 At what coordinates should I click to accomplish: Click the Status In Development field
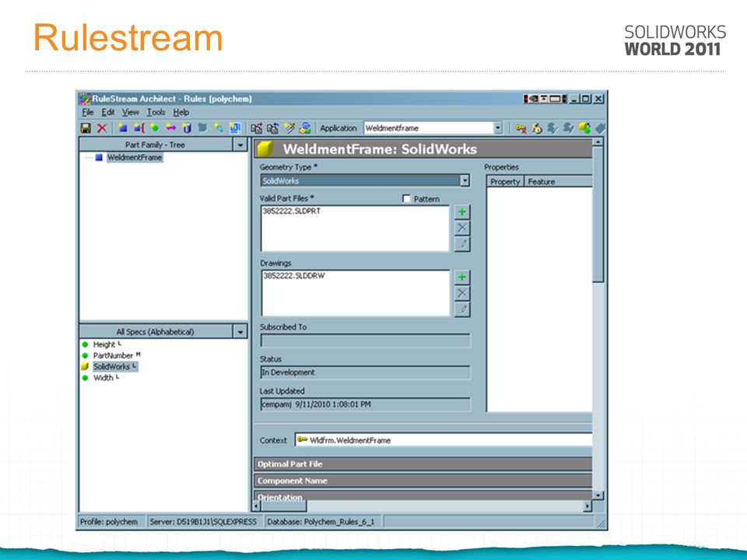[x=366, y=373]
